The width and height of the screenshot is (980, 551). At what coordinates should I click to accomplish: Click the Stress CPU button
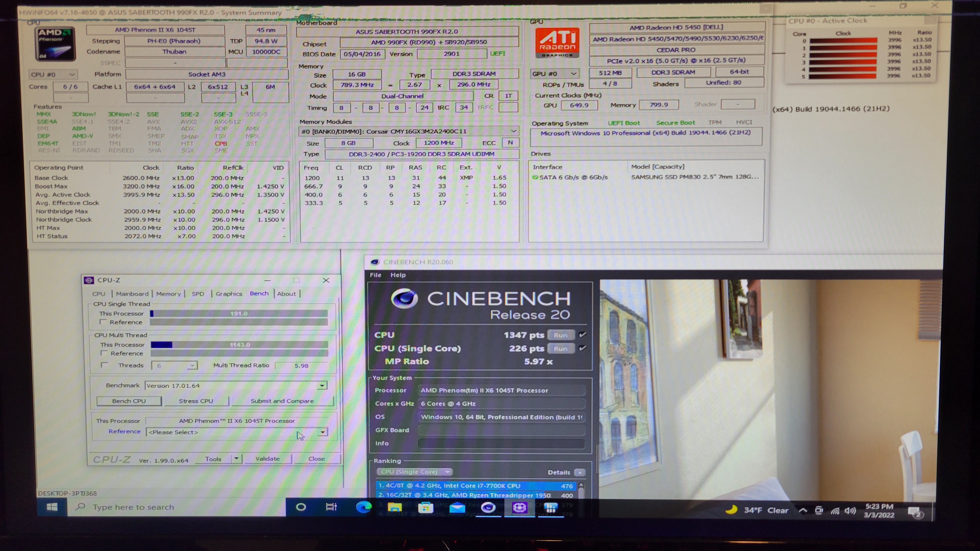coord(196,401)
